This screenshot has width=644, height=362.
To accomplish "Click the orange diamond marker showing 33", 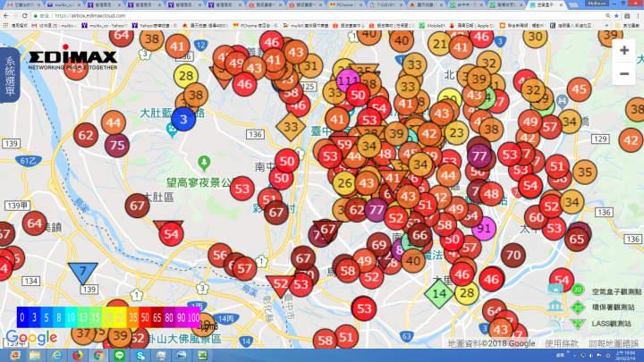I will click(291, 127).
